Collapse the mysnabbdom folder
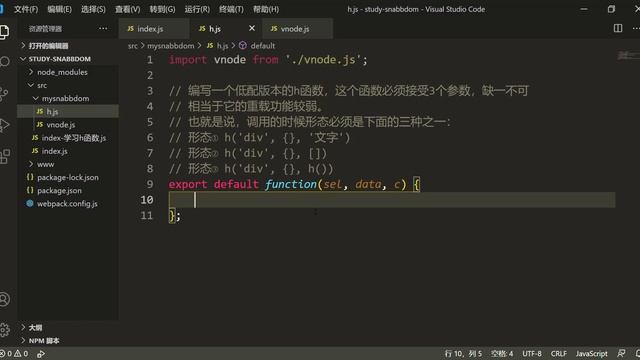The image size is (640, 360). [x=36, y=98]
